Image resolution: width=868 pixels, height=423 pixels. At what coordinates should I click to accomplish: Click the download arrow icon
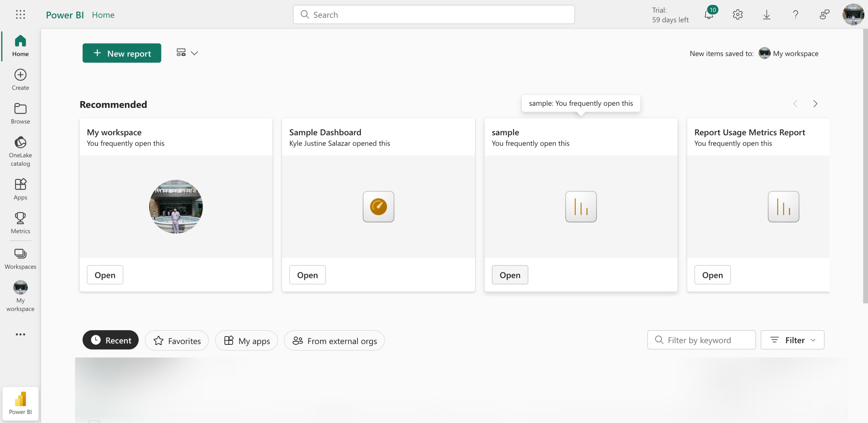coord(766,15)
